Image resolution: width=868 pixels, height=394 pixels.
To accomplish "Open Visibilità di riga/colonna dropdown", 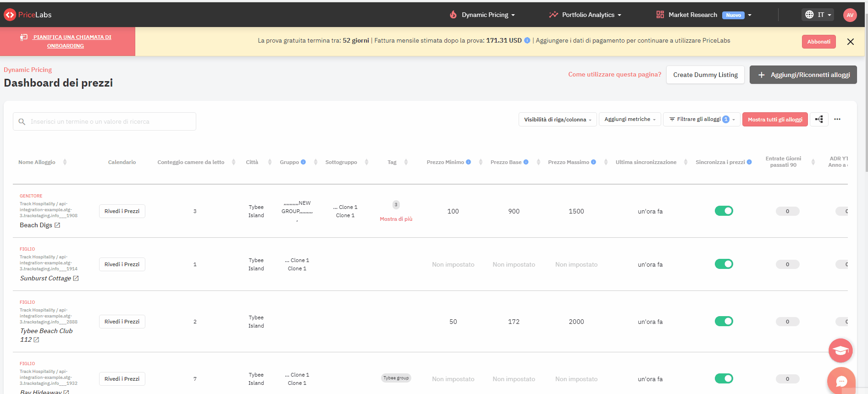I will (558, 120).
